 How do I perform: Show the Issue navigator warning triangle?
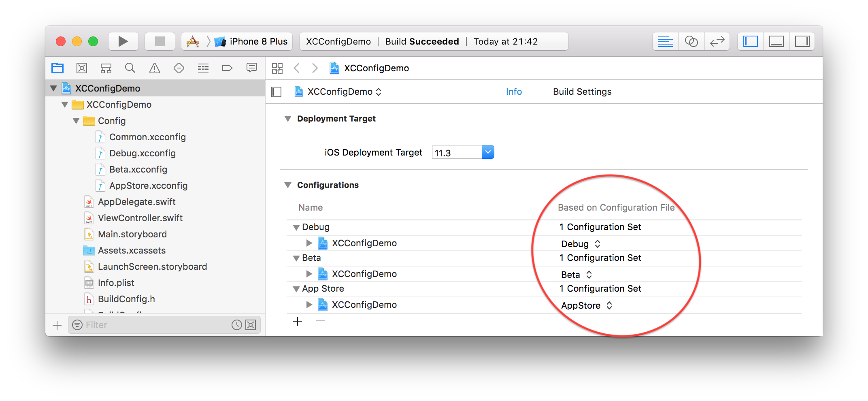point(155,68)
